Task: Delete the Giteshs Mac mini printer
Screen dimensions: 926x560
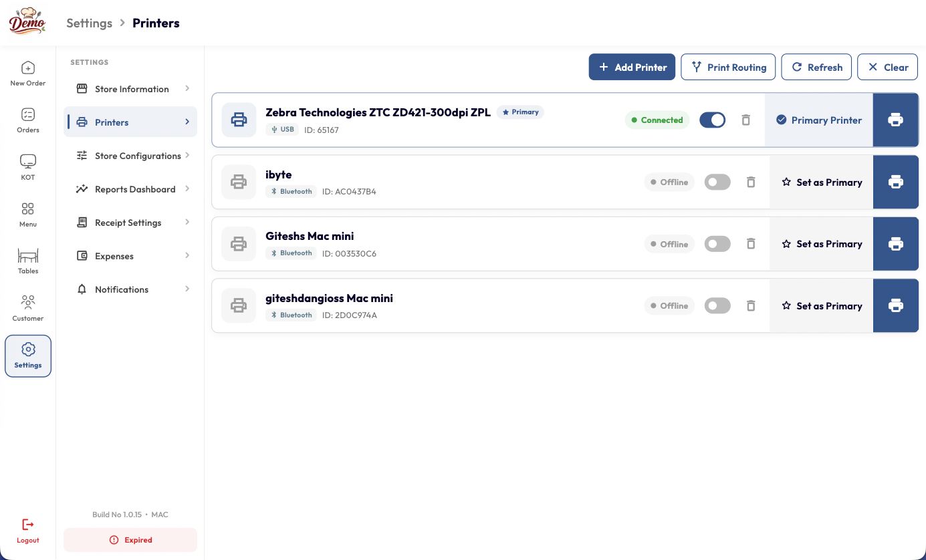Action: [751, 244]
